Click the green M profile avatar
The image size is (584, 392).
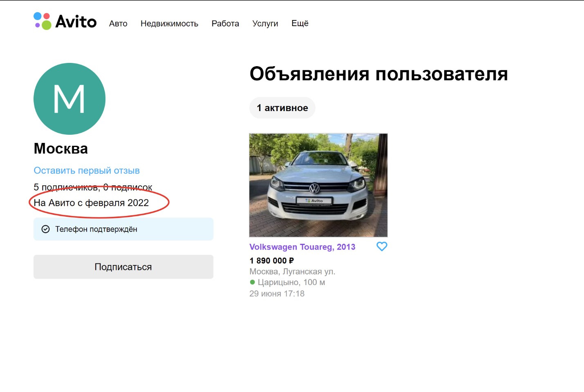(69, 99)
